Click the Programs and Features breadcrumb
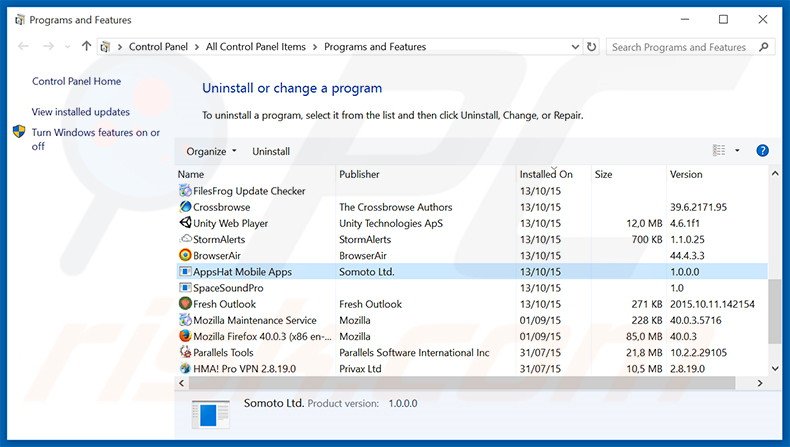The width and height of the screenshot is (790, 447). pyautogui.click(x=375, y=47)
